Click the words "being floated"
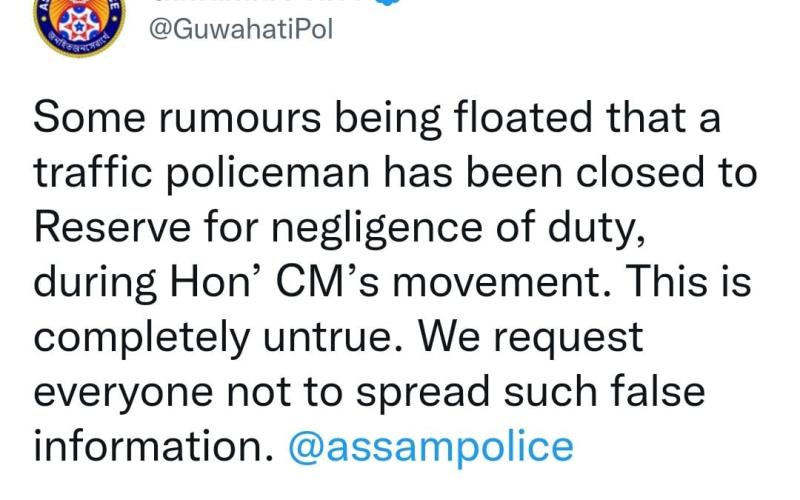The height and width of the screenshot is (500, 800). tap(464, 120)
